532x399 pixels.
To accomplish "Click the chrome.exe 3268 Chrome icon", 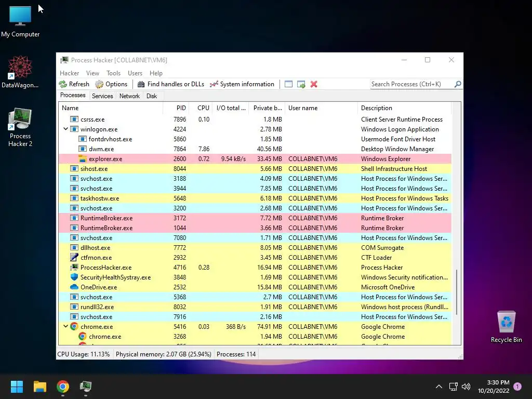I will (x=83, y=336).
